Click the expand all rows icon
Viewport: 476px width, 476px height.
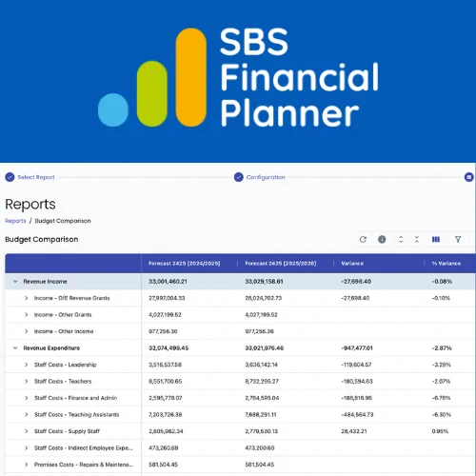pos(401,240)
